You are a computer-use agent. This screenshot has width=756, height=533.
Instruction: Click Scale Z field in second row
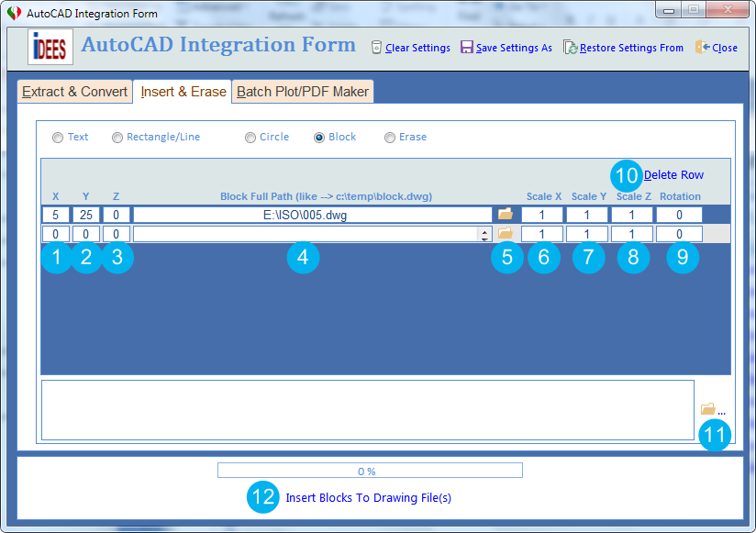(x=631, y=234)
